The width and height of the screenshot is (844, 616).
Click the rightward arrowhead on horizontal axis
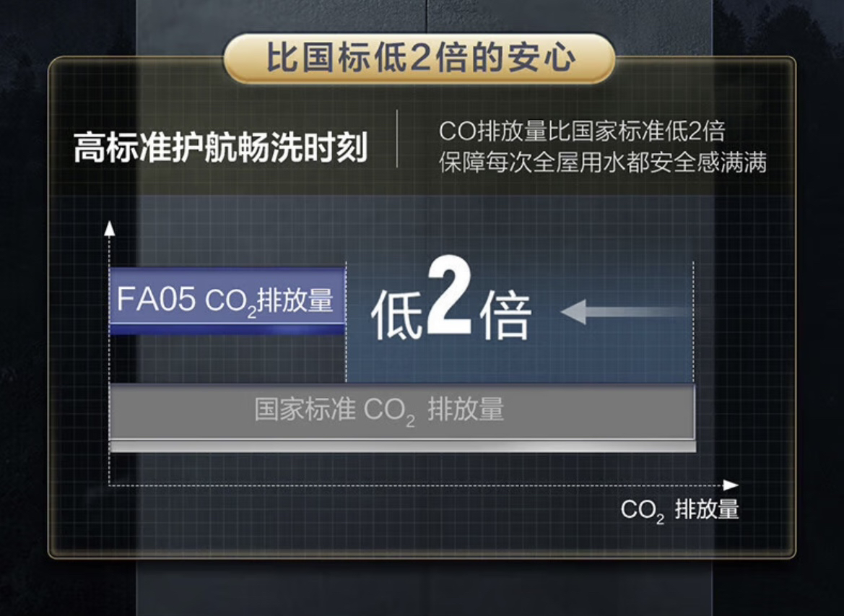pos(731,485)
